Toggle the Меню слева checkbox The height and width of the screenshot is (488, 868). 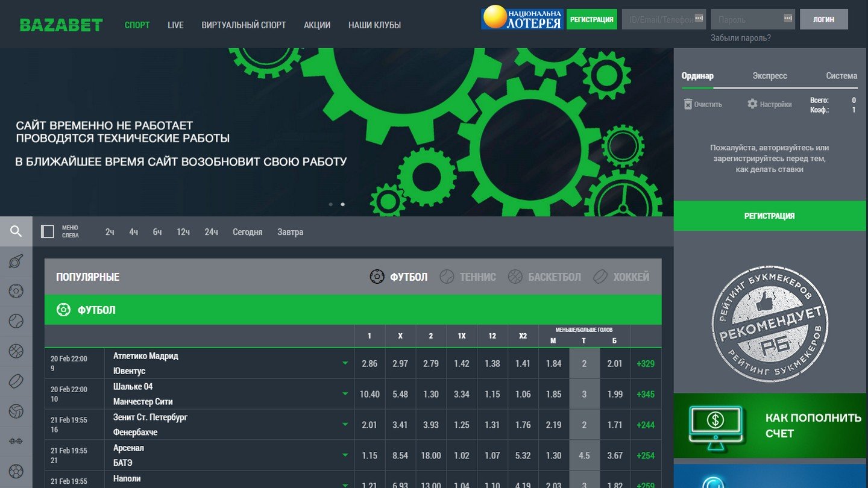coord(48,231)
